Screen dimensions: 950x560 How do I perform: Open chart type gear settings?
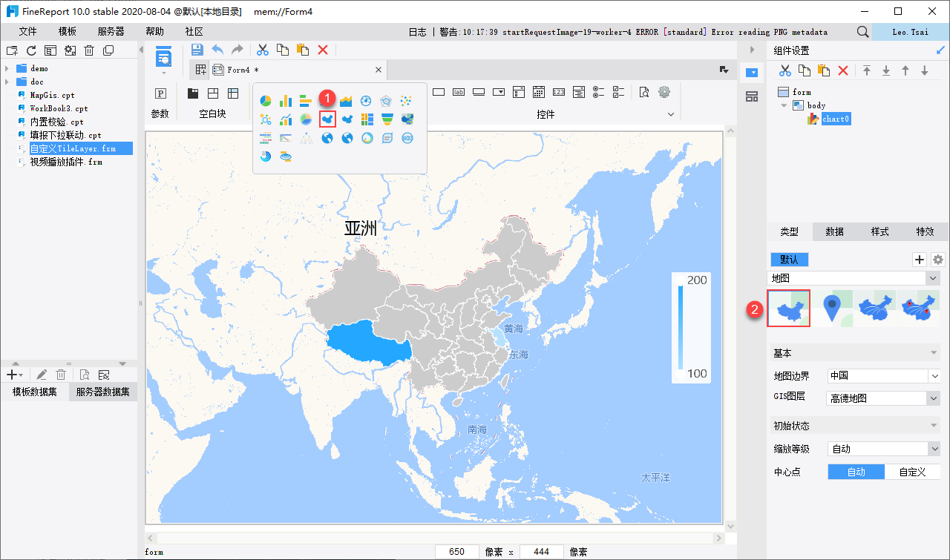(x=938, y=260)
